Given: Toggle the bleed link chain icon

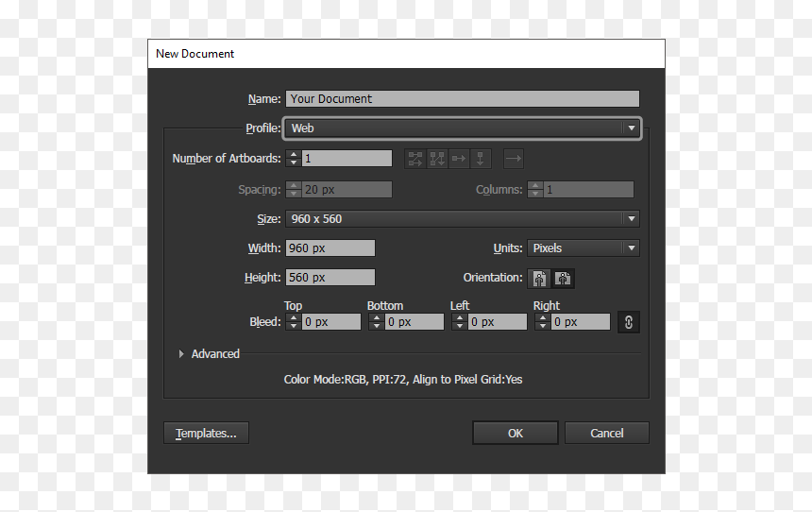Looking at the screenshot, I should [628, 322].
